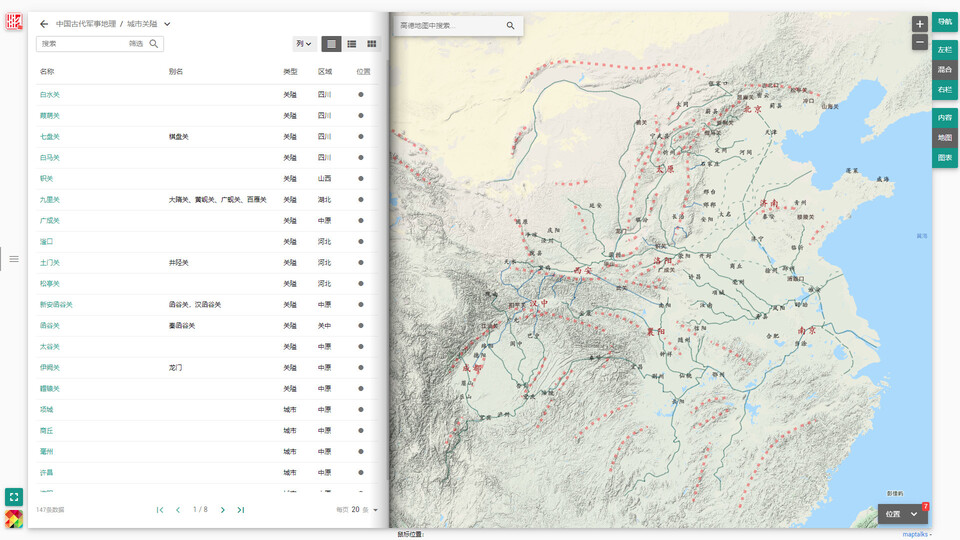Switch to compact list view layout
Viewport: 960px width, 540px height.
click(x=352, y=44)
